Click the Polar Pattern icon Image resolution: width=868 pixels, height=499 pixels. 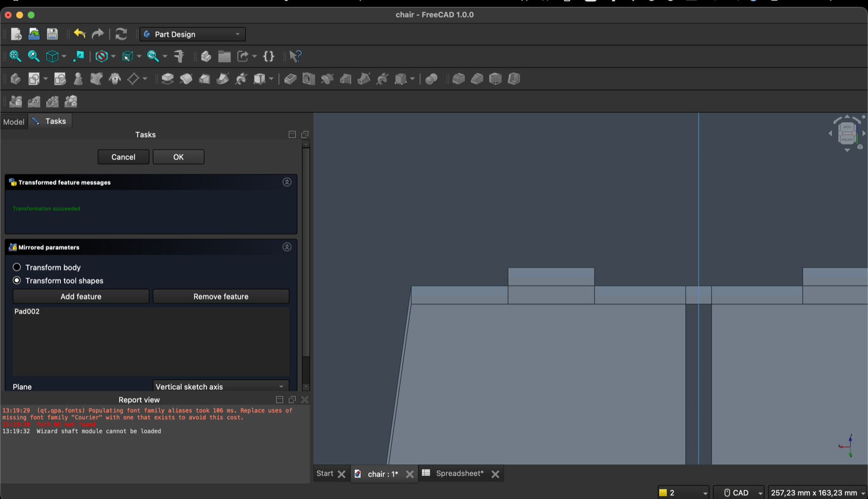[52, 102]
